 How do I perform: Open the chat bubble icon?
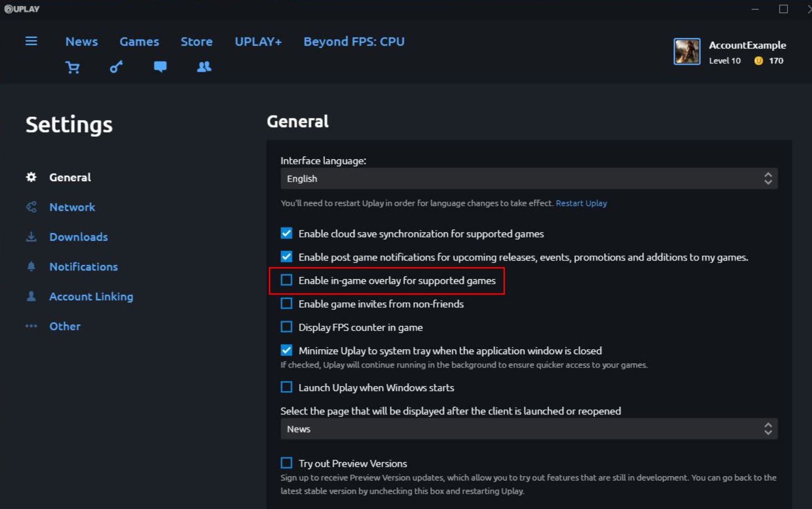[160, 67]
